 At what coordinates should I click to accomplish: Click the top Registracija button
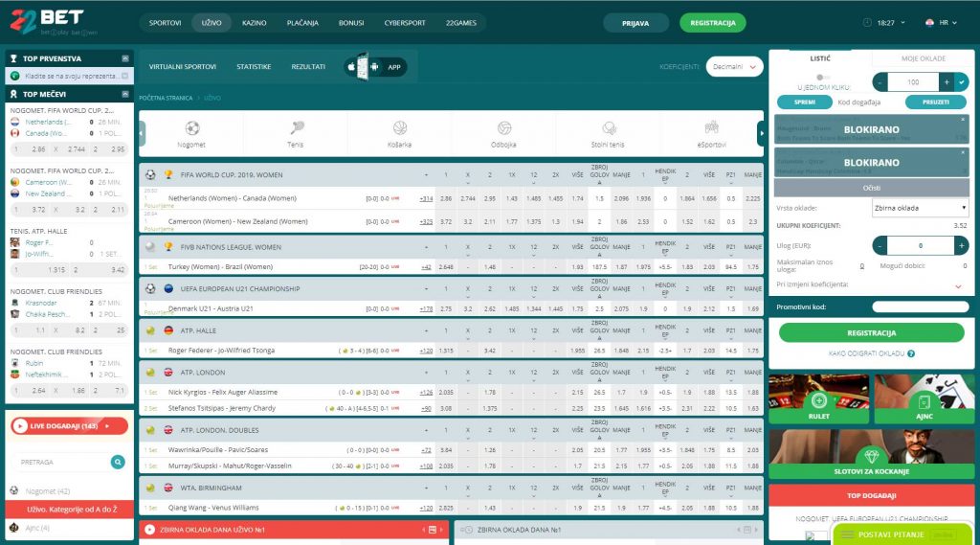[x=712, y=23]
